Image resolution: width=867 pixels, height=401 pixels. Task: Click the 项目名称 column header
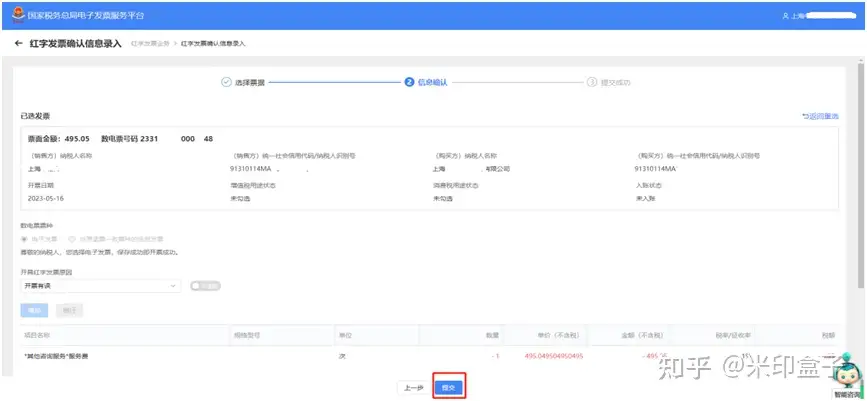click(x=36, y=335)
